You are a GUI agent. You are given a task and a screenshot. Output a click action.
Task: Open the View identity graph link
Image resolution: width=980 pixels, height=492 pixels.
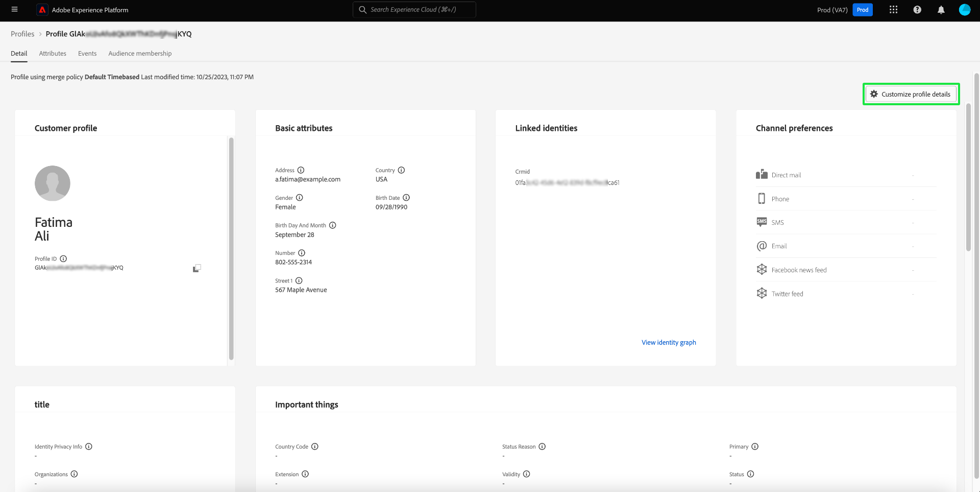click(x=669, y=342)
